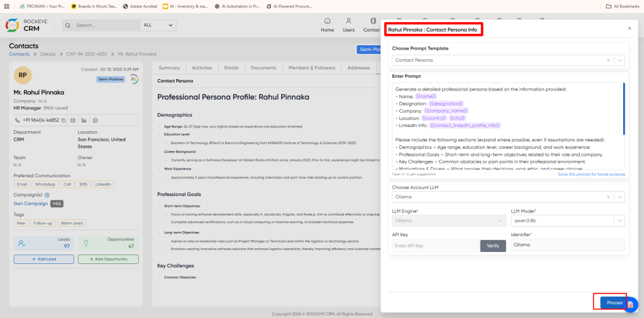Click the Warm Lead tag
Screen dimensions: 644x318
point(72,223)
